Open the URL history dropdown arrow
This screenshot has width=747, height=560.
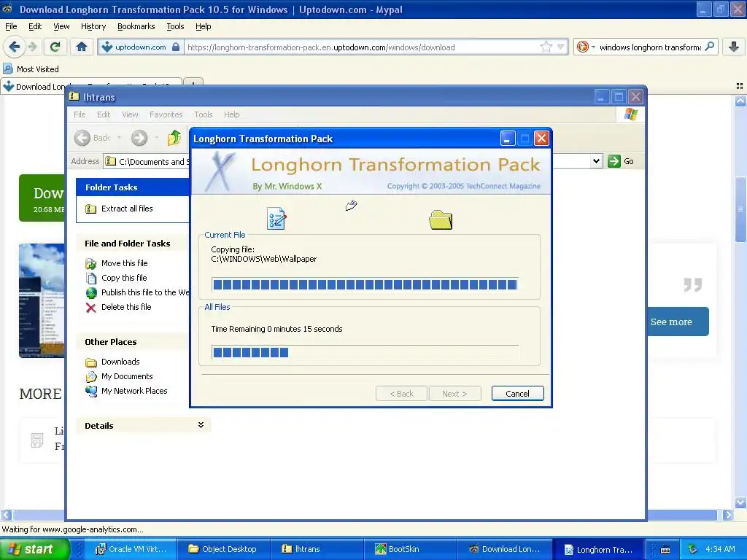[561, 47]
